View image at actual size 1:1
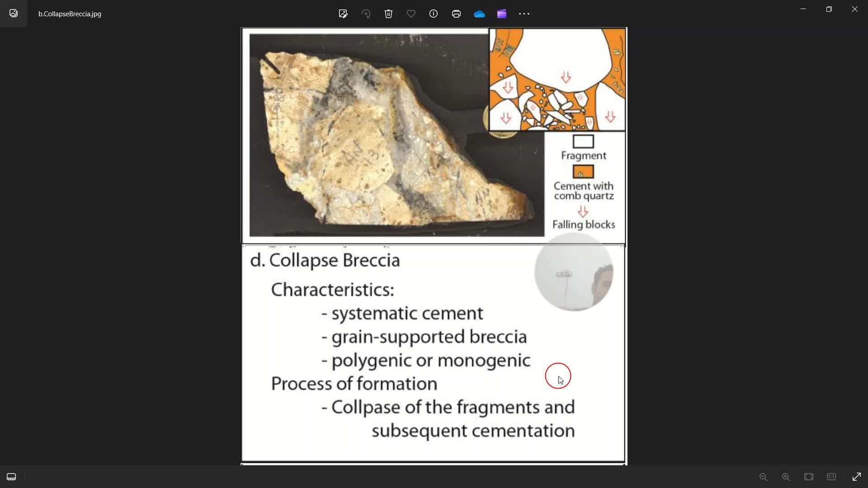 pyautogui.click(x=831, y=477)
